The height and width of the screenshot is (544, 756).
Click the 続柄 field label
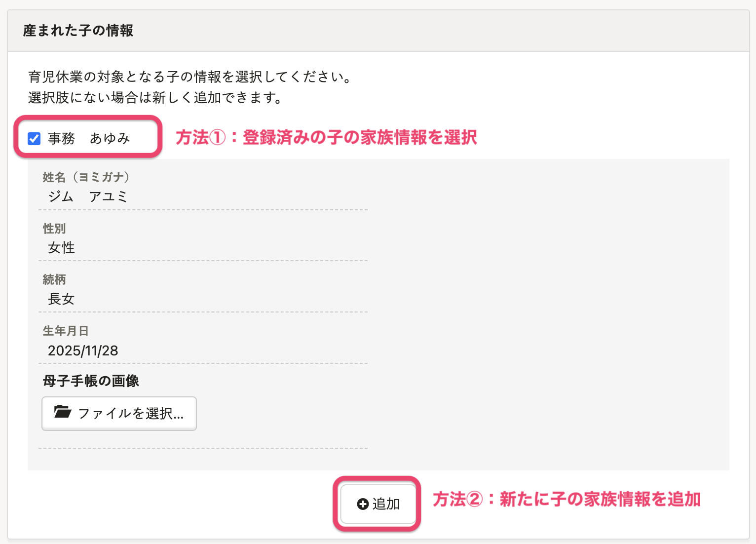point(54,279)
